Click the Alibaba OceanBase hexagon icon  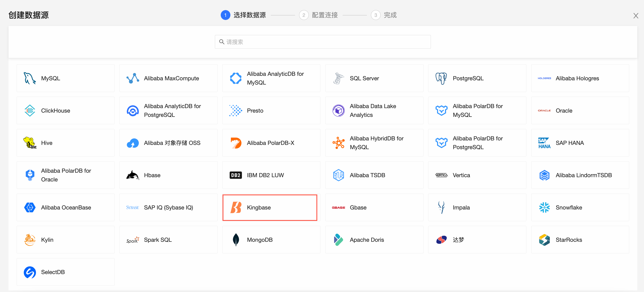pyautogui.click(x=30, y=207)
